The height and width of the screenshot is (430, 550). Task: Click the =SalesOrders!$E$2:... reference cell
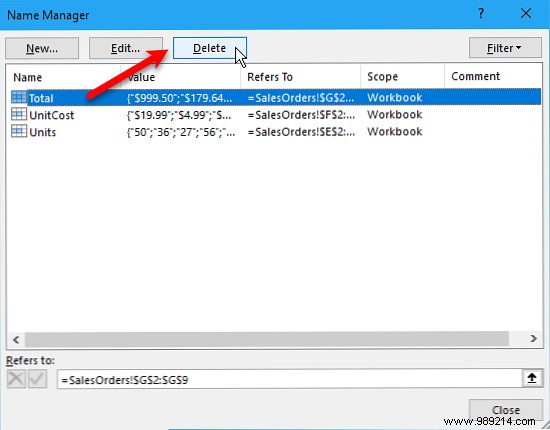[301, 132]
